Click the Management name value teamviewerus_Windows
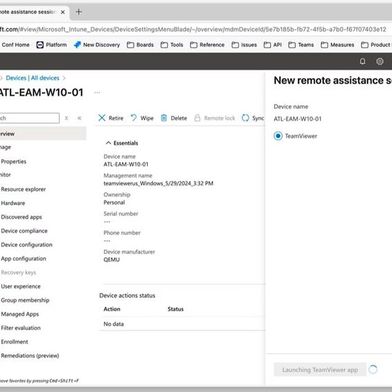The height and width of the screenshot is (392, 392). (158, 183)
